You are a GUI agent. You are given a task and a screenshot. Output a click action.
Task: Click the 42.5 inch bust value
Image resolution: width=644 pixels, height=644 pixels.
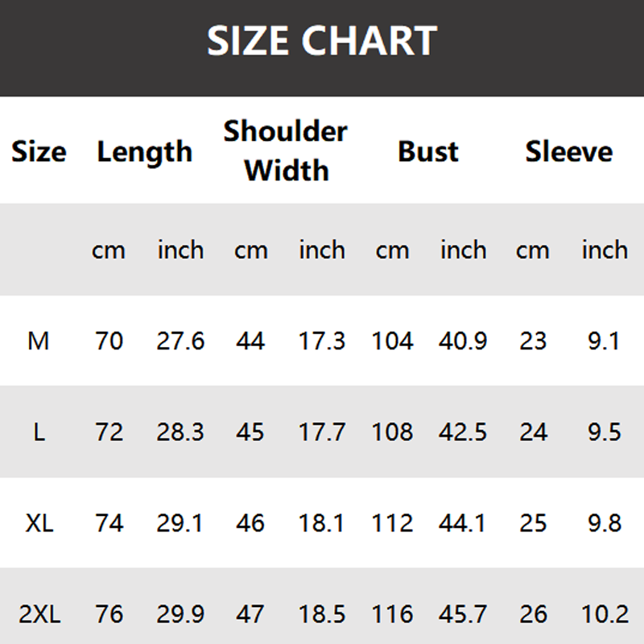[x=463, y=432]
